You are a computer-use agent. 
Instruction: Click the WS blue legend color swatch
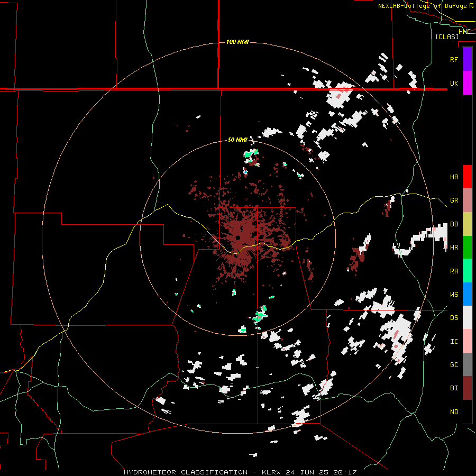tap(467, 294)
